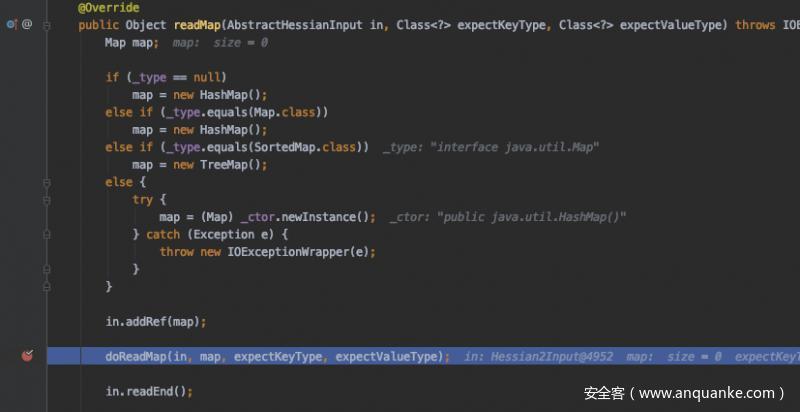
Task: Click the @Override annotation
Action: (108, 8)
